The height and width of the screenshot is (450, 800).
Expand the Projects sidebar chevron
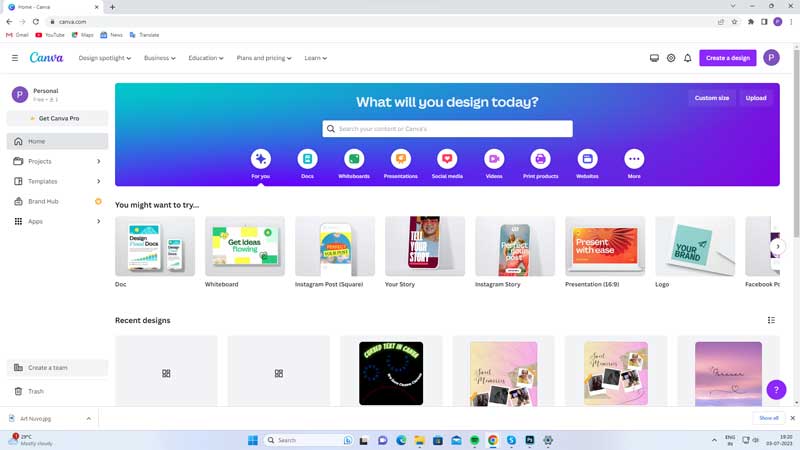(98, 161)
